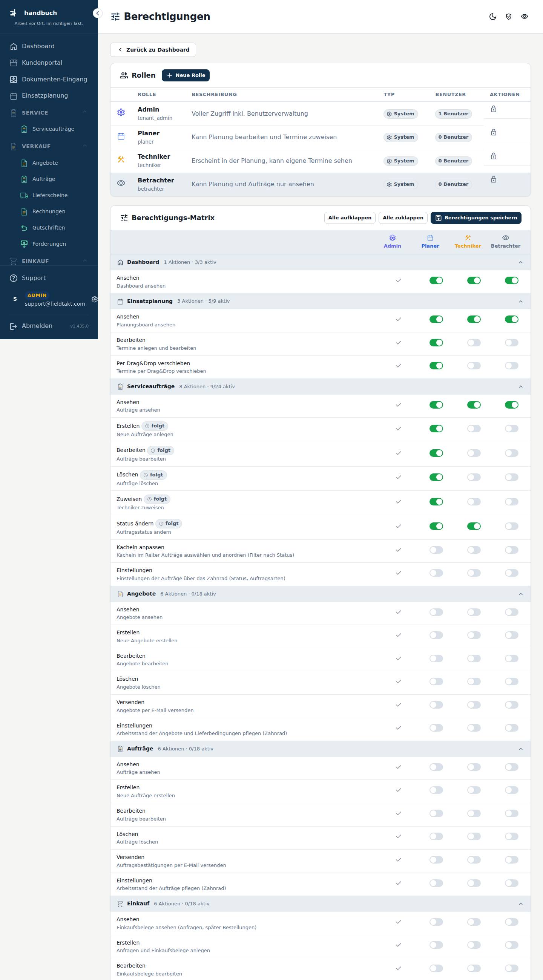
Task: Click Alle zuklappen button
Action: pos(403,217)
